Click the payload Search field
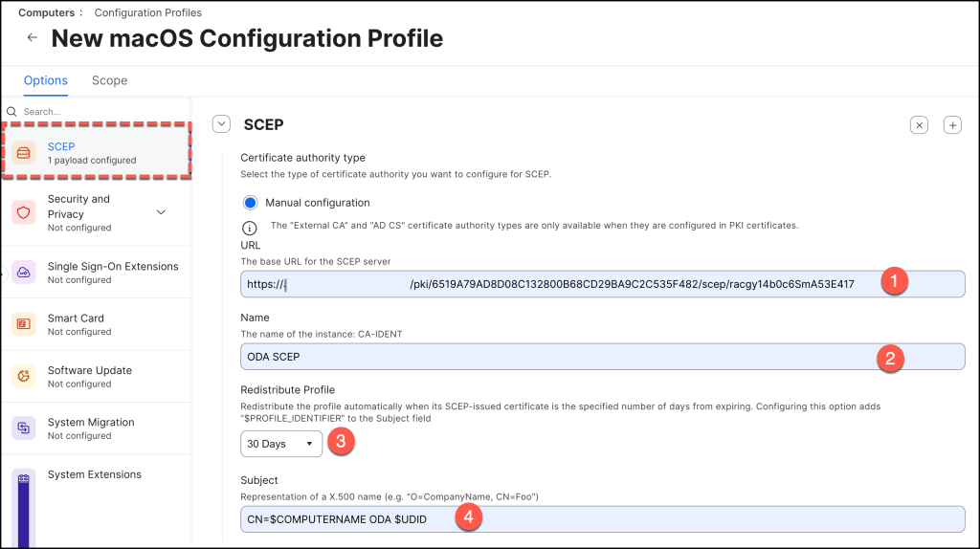This screenshot has height=549, width=980. coord(96,111)
